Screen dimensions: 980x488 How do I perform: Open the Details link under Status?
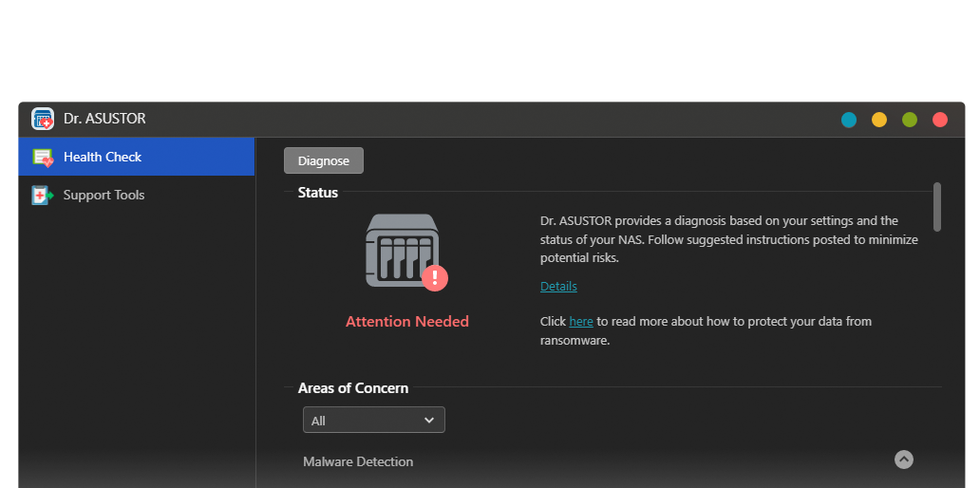pos(558,287)
